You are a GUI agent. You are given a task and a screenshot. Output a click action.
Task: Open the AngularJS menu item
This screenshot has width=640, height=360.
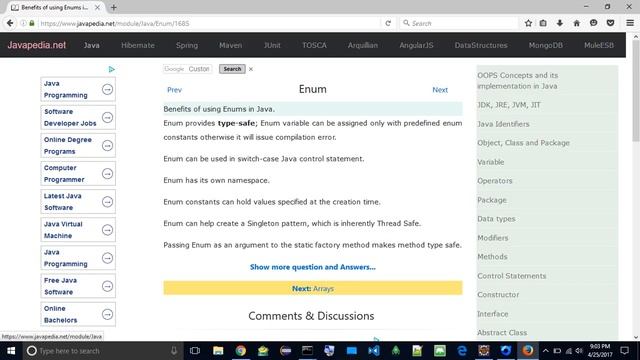pos(416,45)
